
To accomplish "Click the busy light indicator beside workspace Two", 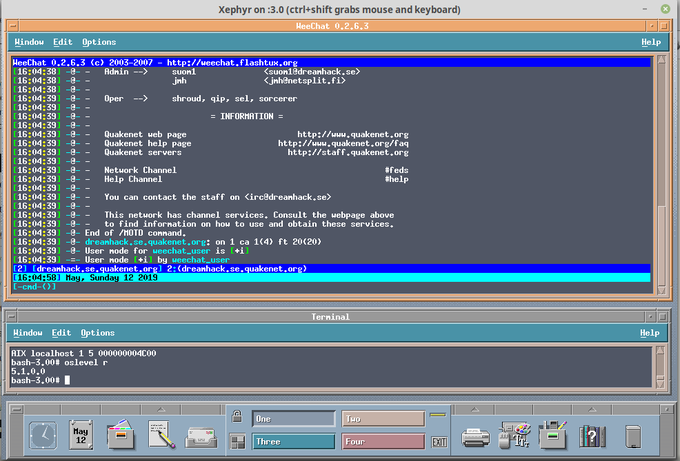I will pyautogui.click(x=438, y=415).
